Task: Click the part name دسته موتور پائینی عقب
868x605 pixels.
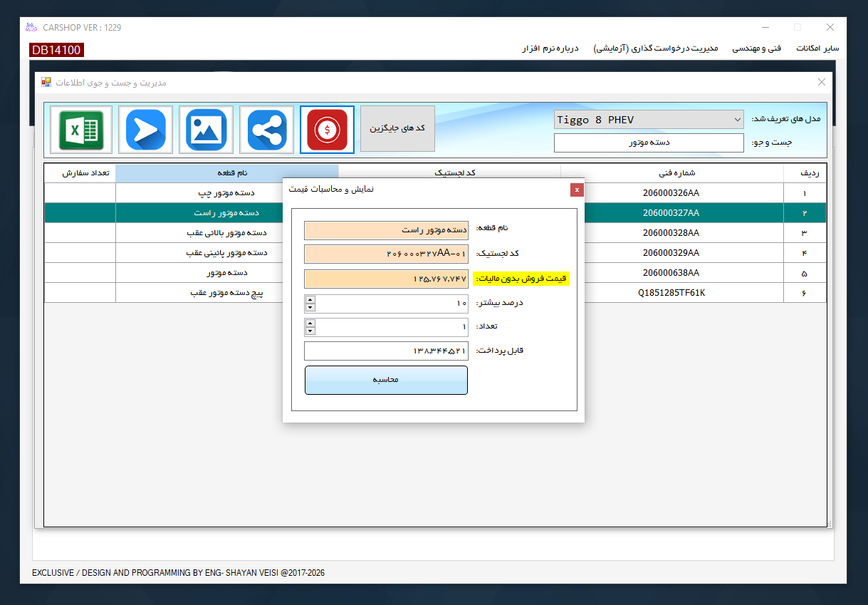Action: pyautogui.click(x=226, y=253)
